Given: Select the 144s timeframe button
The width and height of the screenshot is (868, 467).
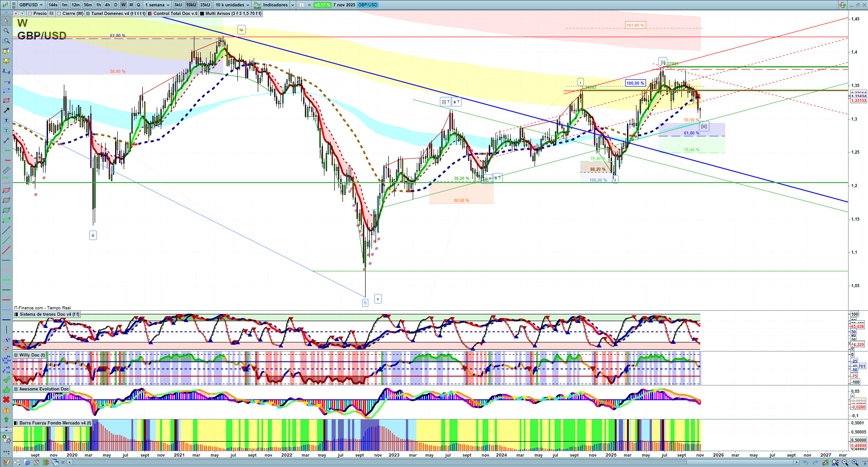Looking at the screenshot, I should (x=53, y=5).
